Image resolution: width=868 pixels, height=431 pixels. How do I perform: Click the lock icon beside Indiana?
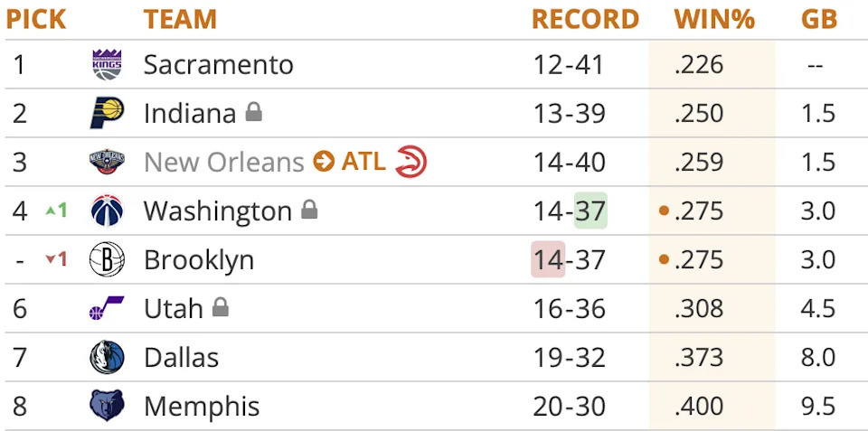[254, 113]
